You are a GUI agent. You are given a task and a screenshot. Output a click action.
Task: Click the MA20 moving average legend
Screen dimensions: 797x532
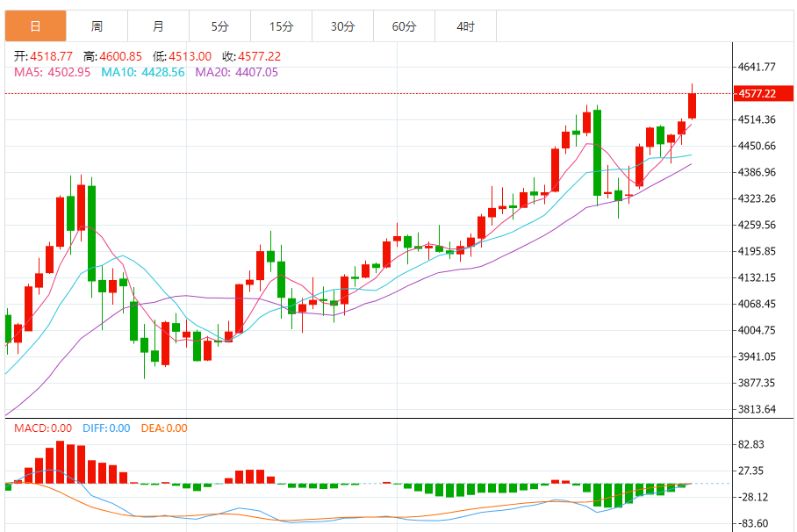(x=236, y=72)
